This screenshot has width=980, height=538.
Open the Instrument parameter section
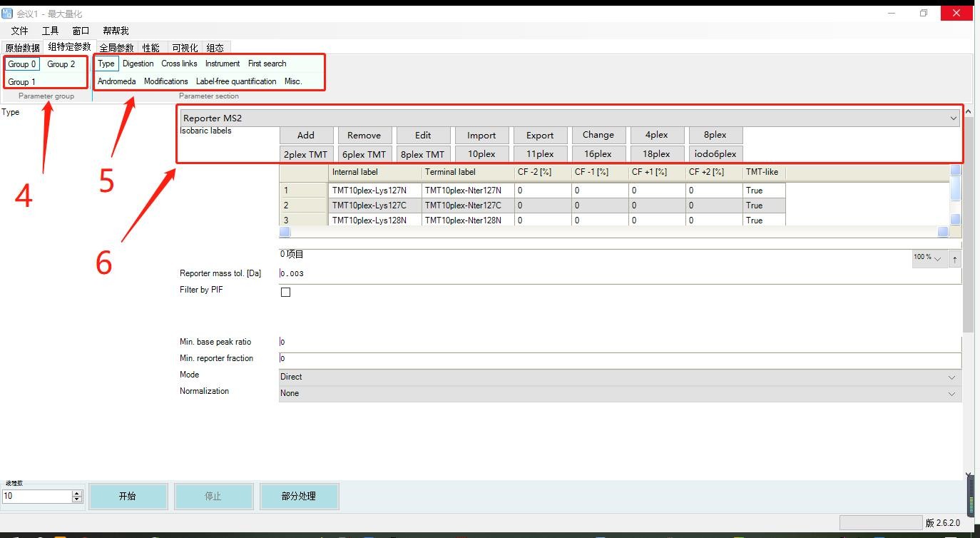tap(223, 64)
